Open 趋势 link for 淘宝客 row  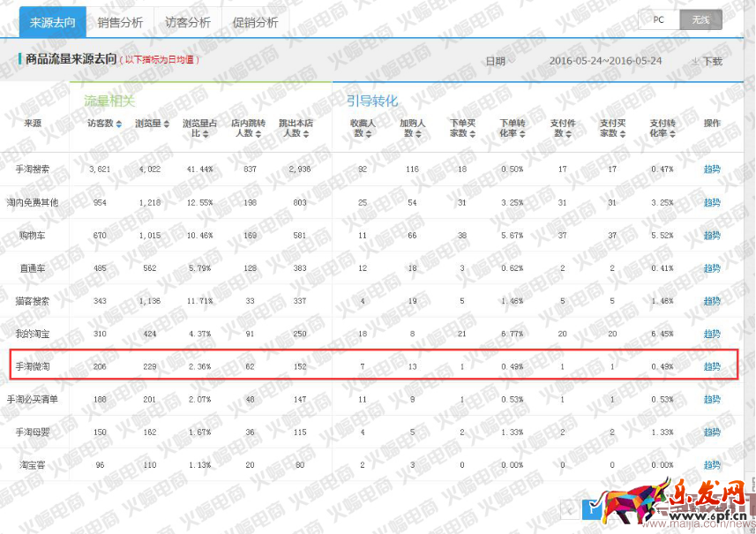point(712,465)
